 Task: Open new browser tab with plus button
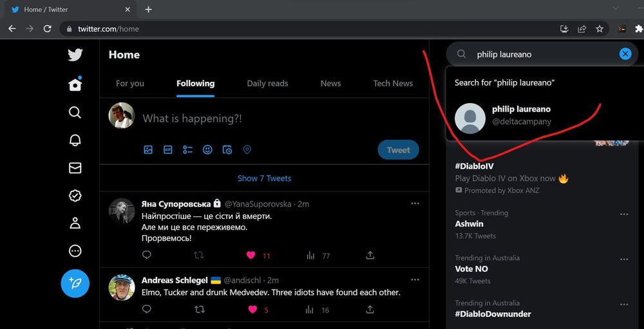click(x=149, y=10)
